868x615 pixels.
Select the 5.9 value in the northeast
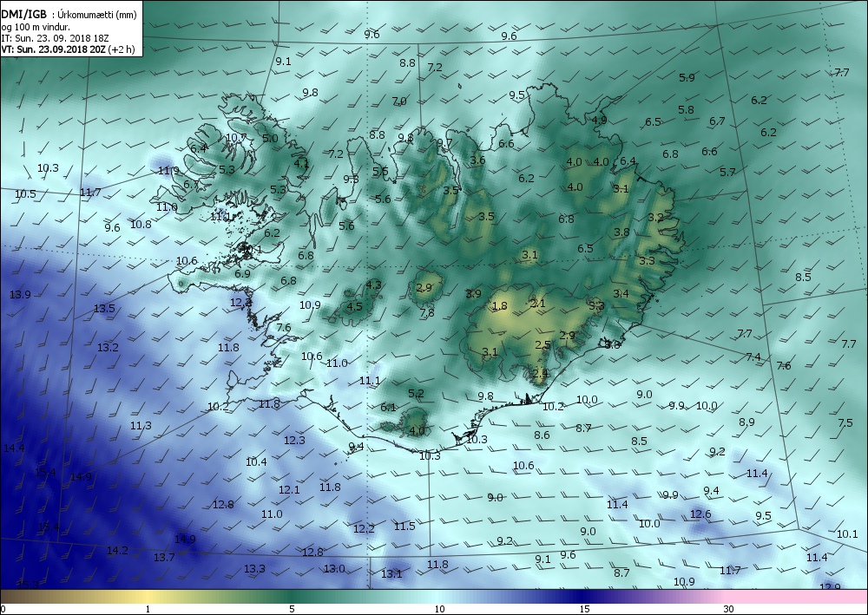pos(687,77)
